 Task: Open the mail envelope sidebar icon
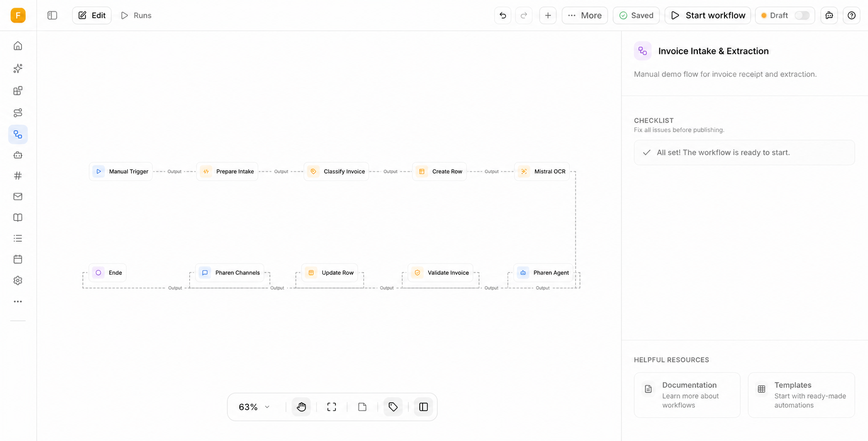pos(18,196)
